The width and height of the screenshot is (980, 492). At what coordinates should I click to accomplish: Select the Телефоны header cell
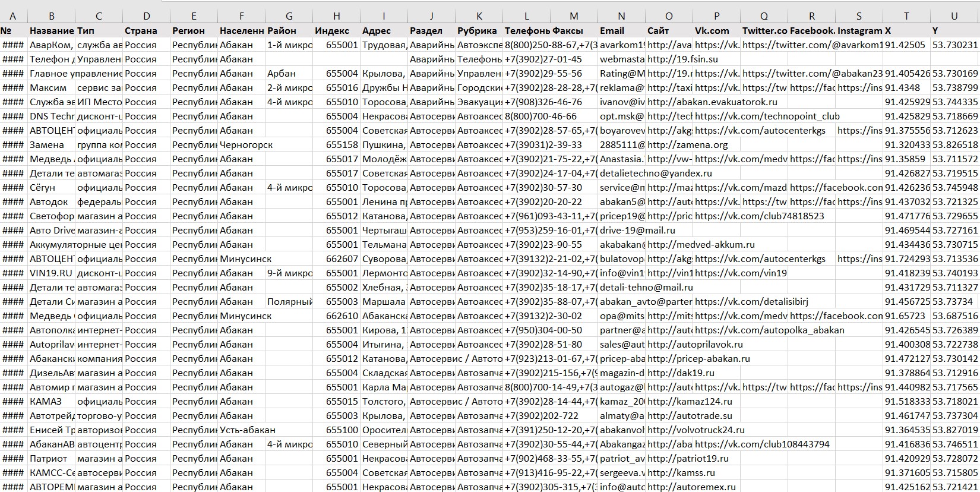point(527,31)
